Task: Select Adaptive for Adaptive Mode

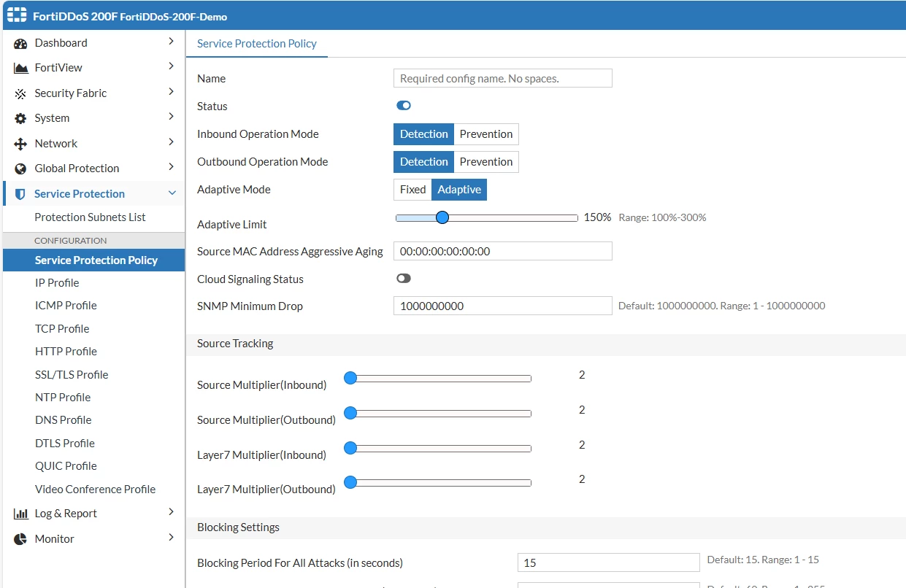Action: pos(459,190)
